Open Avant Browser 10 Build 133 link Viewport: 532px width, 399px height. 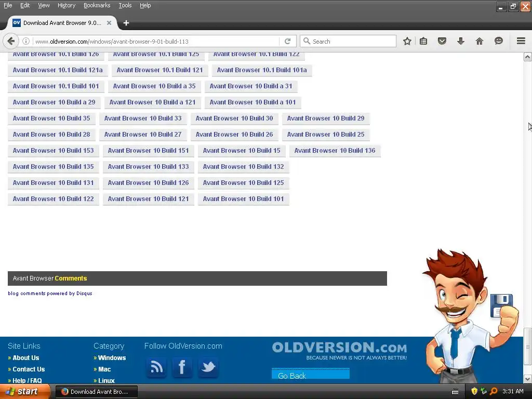(x=148, y=167)
